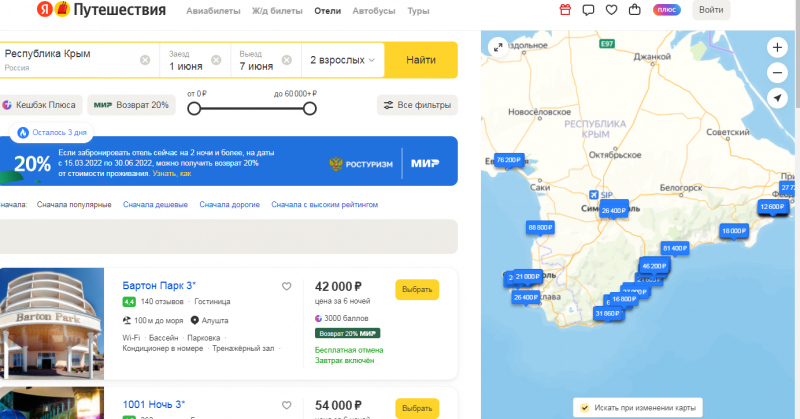Click the Plus subscription badge
Screen dimensions: 800x419
[666, 10]
